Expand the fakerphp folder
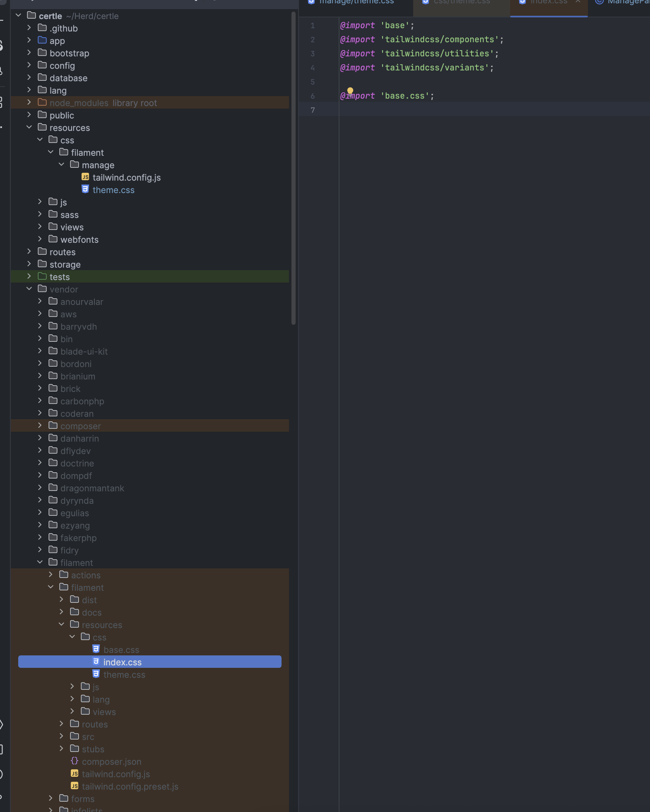650x812 pixels. pyautogui.click(x=40, y=537)
